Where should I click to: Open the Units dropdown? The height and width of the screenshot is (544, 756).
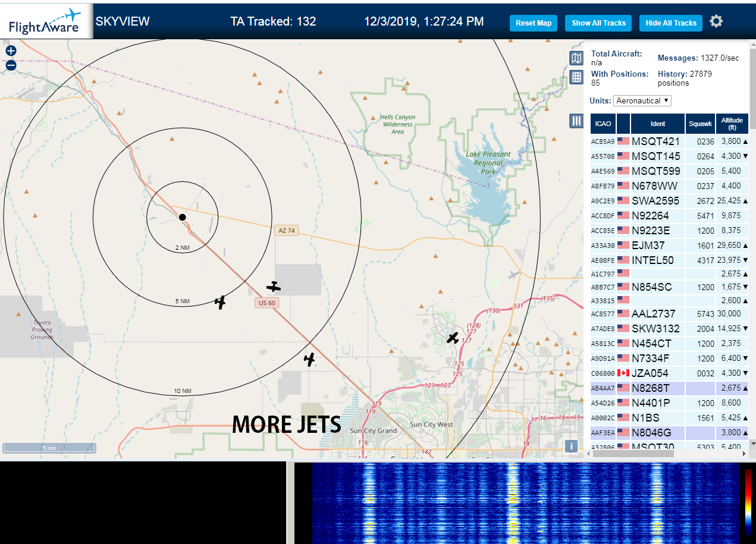tap(642, 101)
